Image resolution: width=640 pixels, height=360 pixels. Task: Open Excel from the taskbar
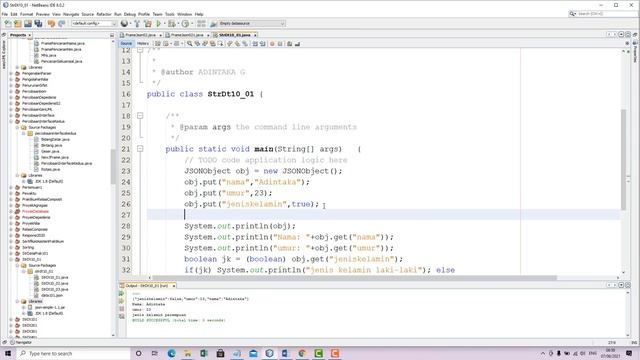pos(204,353)
